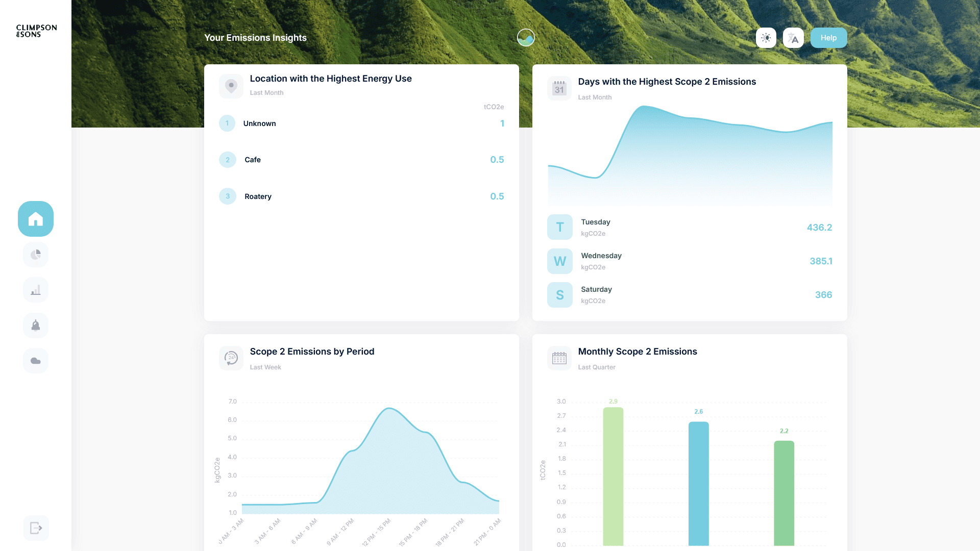This screenshot has height=551, width=980.
Task: Select the Roatery location row
Action: pyautogui.click(x=361, y=196)
